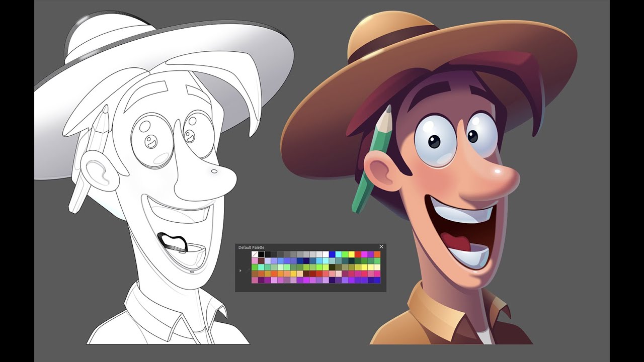Close the Default Palette panel
The height and width of the screenshot is (362, 644).
[x=381, y=247]
